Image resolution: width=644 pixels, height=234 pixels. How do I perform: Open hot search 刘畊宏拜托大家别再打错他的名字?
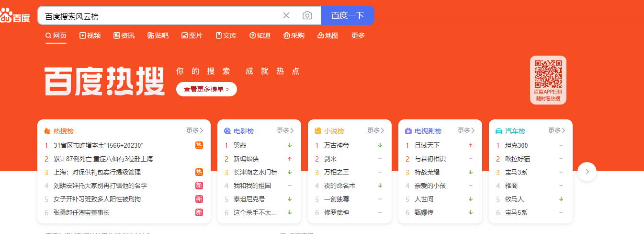(101, 186)
